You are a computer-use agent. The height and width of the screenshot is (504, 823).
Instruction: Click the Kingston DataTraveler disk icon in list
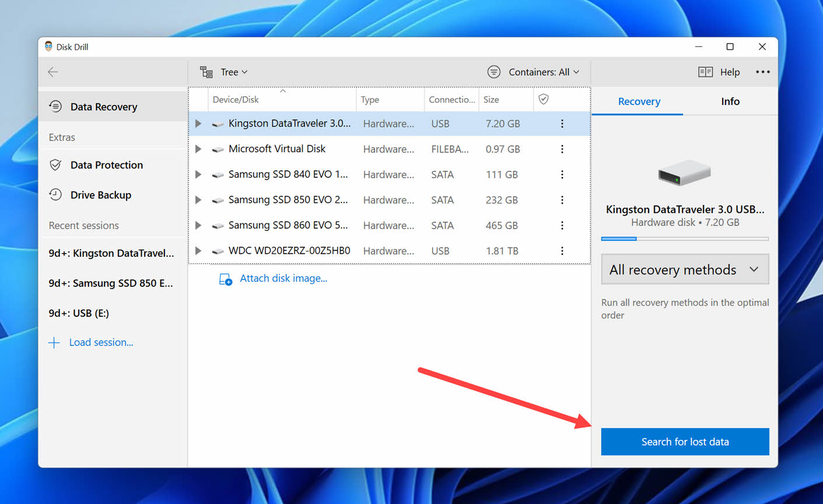(218, 124)
